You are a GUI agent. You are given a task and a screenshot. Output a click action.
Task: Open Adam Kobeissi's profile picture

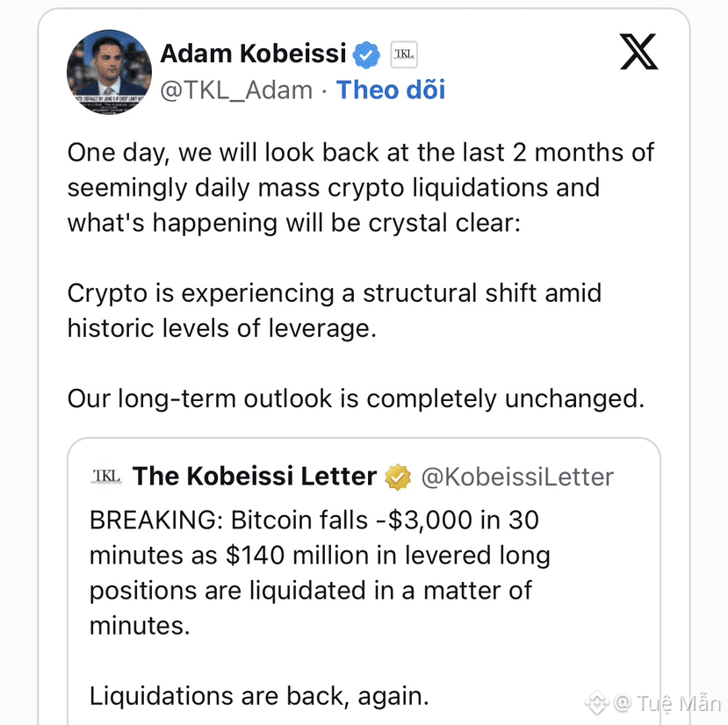[x=109, y=72]
